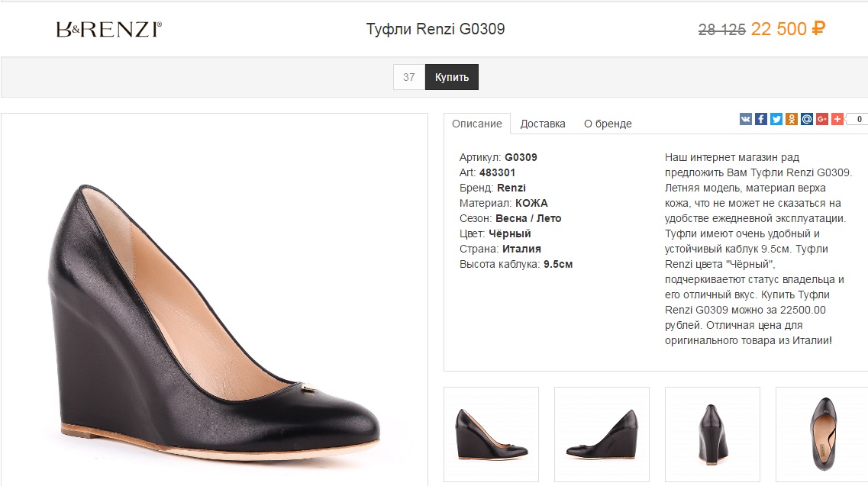Switch to the Описание tab
Screen dimensions: 868x486
pos(477,124)
